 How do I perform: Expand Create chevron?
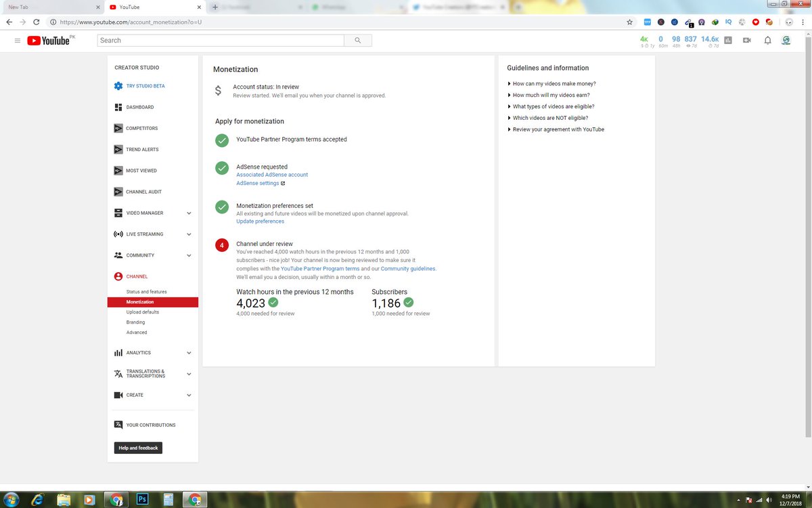(189, 395)
